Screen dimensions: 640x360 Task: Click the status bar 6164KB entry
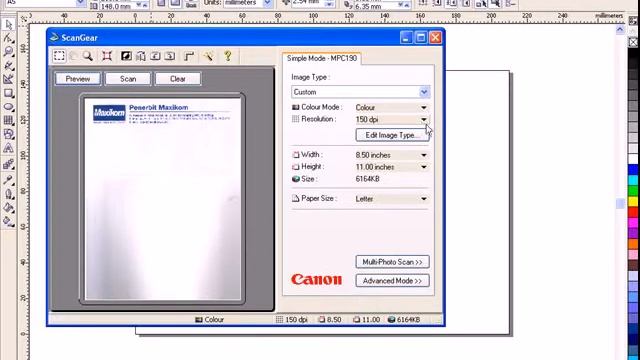(404, 320)
